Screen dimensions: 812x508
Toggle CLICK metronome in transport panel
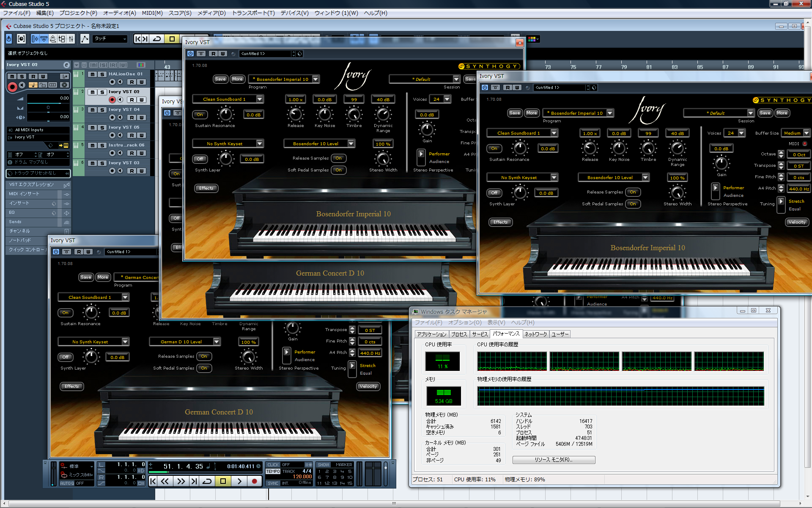(273, 465)
